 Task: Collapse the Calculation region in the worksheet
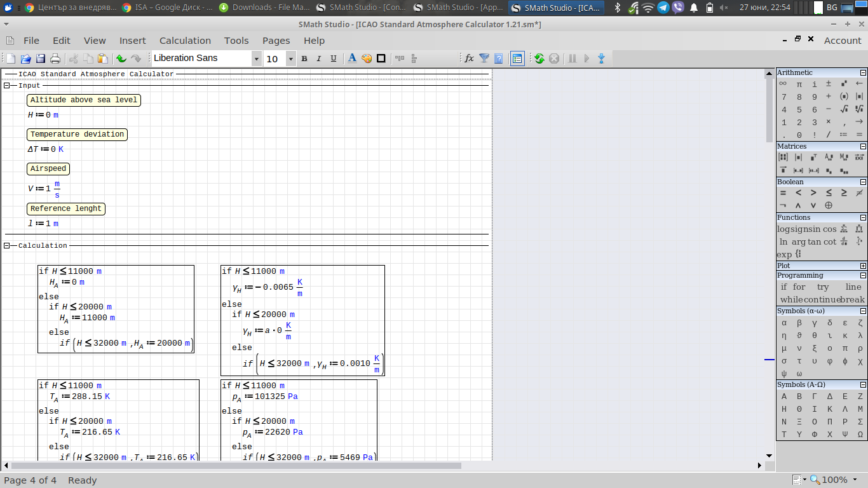(x=7, y=246)
